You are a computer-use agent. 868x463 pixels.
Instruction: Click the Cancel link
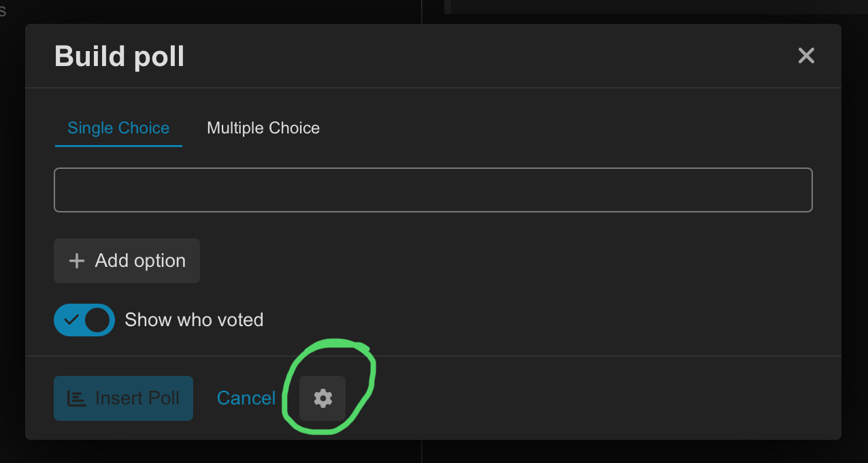tap(246, 398)
